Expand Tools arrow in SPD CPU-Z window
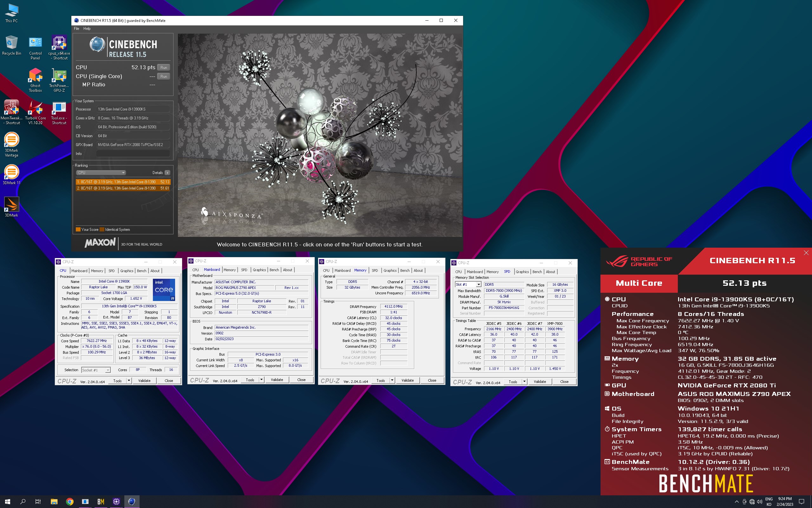This screenshot has height=508, width=812. pos(524,382)
